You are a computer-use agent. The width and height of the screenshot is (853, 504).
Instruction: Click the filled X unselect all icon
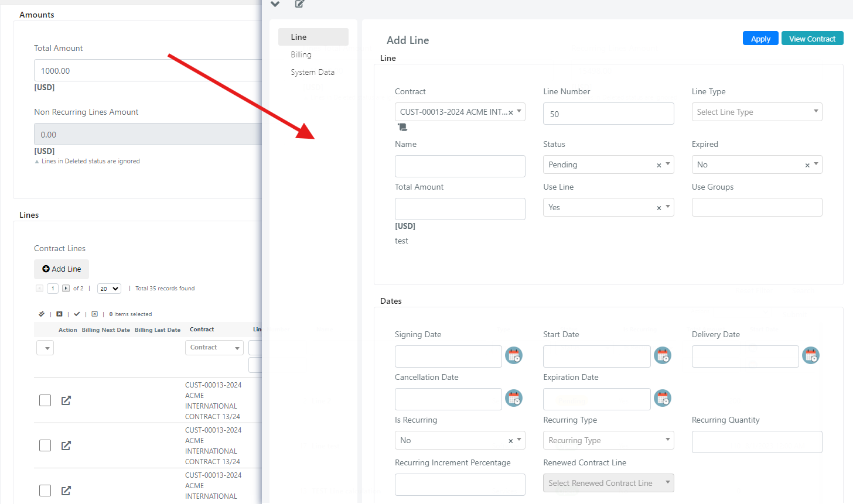pos(59,314)
